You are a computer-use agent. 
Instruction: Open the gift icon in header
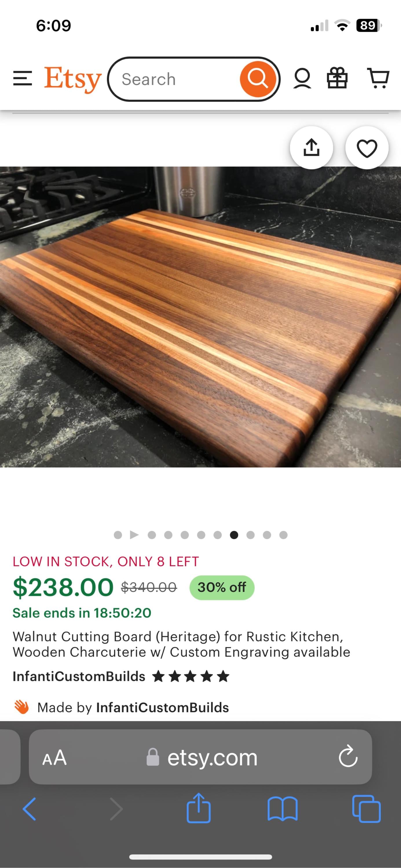click(337, 78)
